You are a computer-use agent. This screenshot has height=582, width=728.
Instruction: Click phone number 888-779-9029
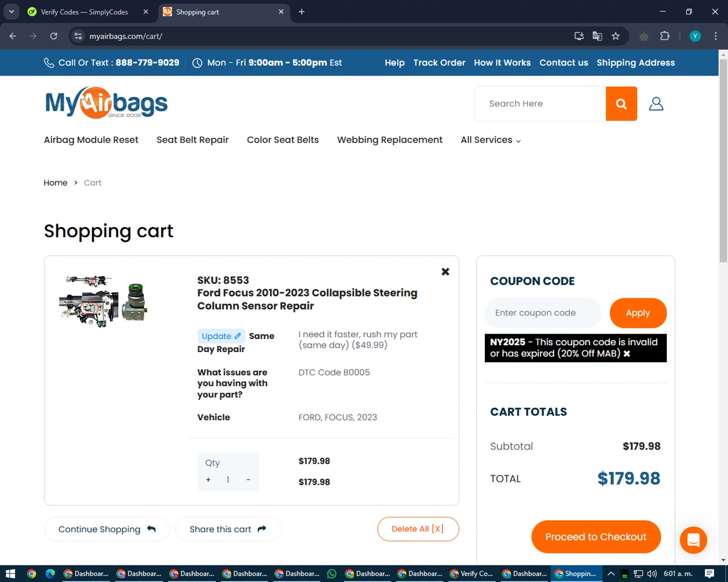pyautogui.click(x=148, y=63)
